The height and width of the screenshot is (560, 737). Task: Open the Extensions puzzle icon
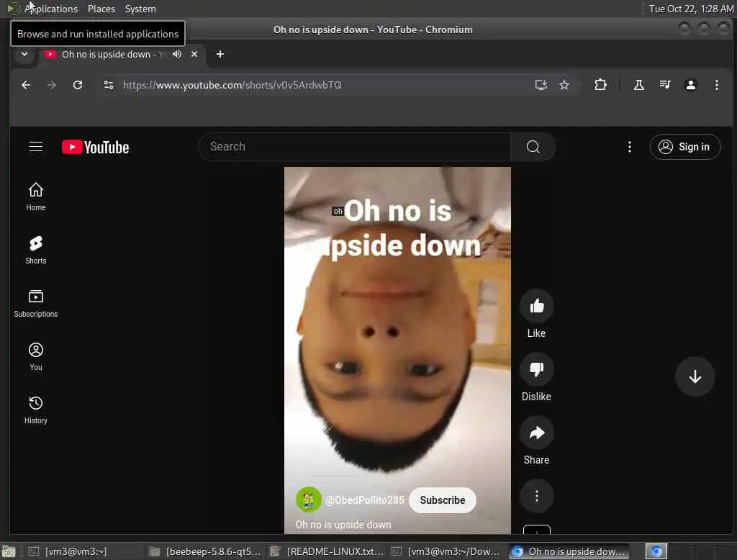tap(600, 85)
